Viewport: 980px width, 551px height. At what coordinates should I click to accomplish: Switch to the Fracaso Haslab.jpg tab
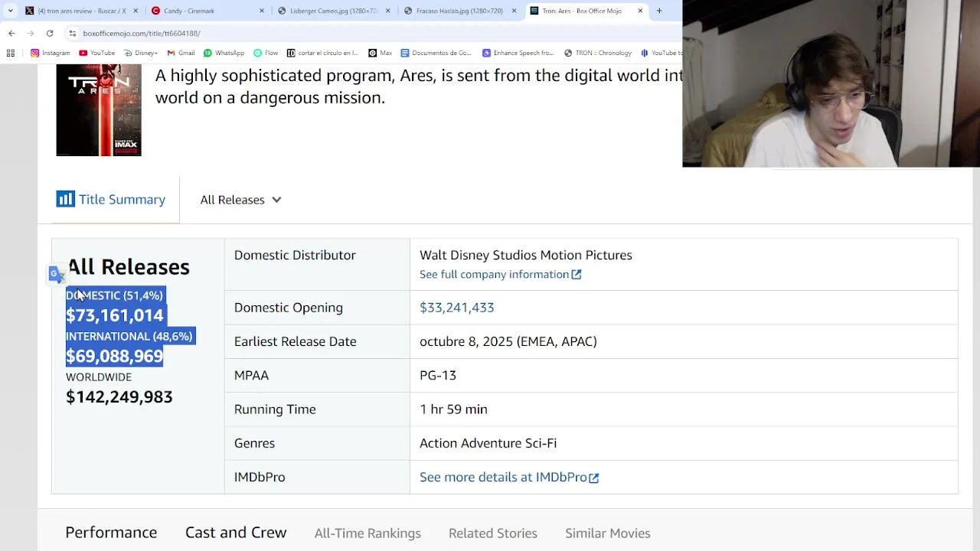tap(459, 11)
